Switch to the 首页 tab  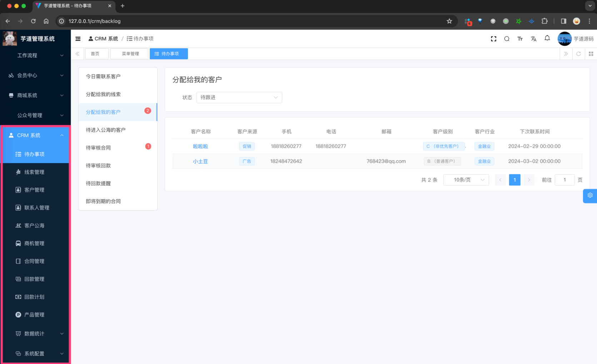point(96,54)
